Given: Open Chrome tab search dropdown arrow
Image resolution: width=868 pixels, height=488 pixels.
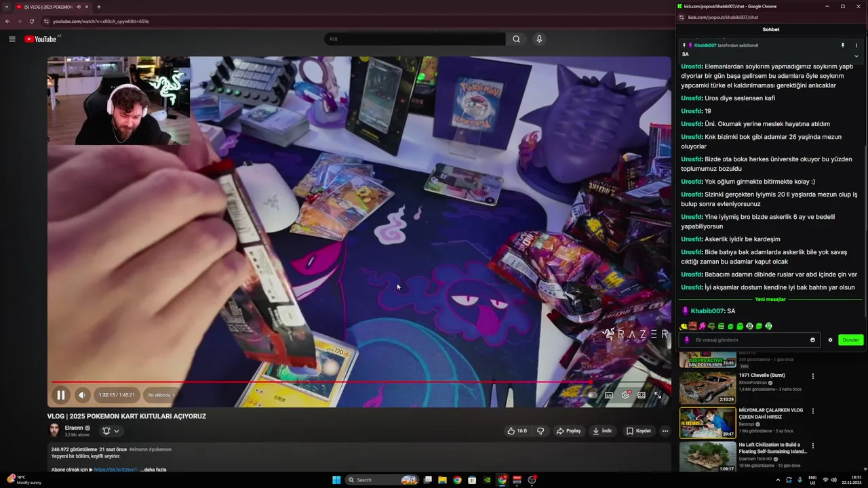Looking at the screenshot, I should (x=6, y=7).
